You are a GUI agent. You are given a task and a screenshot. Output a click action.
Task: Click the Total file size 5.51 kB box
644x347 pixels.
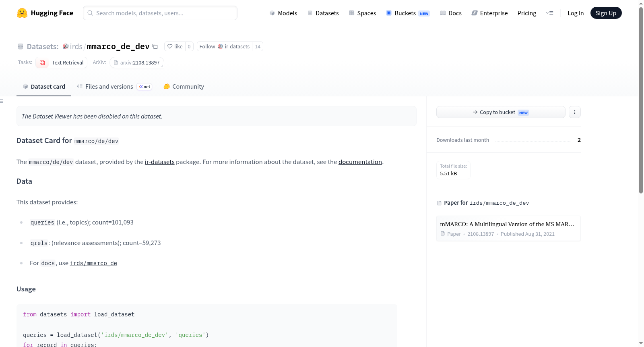tap(453, 170)
